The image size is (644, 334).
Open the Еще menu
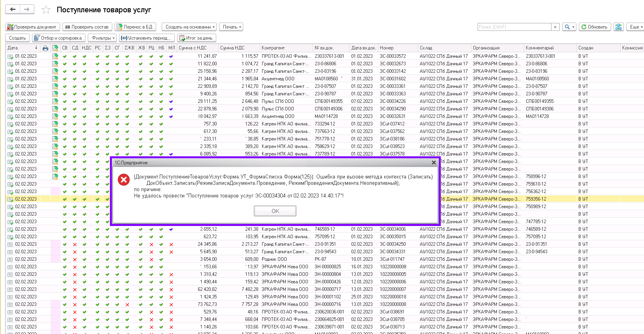tap(636, 27)
